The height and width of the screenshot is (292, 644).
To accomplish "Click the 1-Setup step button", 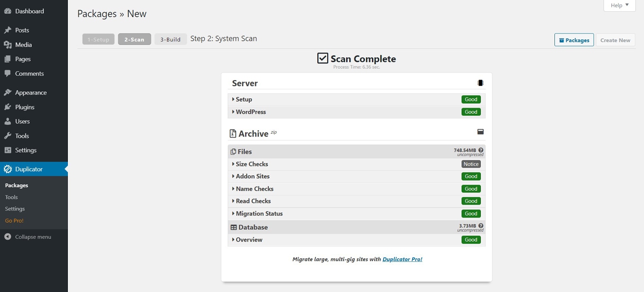I will [x=99, y=39].
